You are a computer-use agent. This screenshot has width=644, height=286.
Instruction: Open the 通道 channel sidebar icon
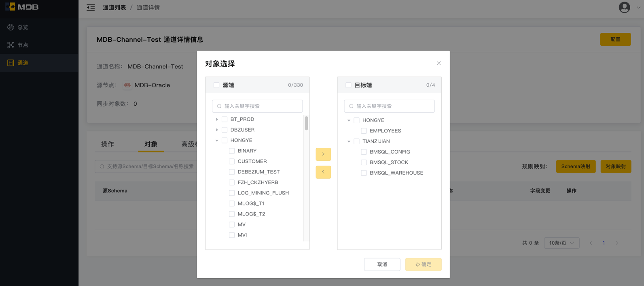click(11, 63)
